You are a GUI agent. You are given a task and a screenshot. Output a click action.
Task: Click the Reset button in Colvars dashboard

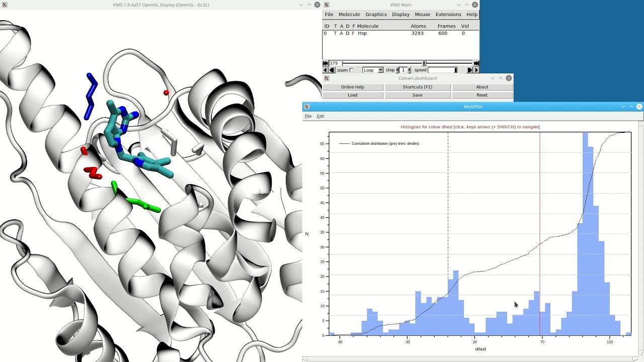[x=482, y=95]
